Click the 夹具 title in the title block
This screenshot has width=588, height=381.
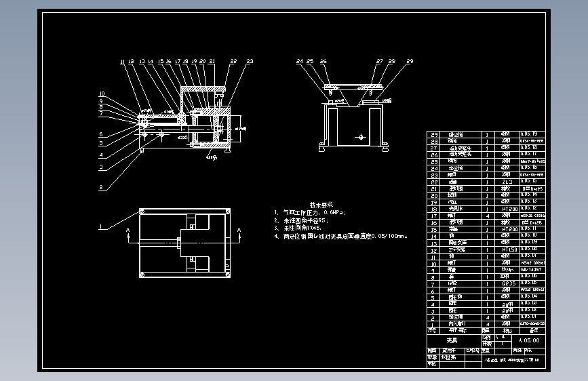(452, 340)
